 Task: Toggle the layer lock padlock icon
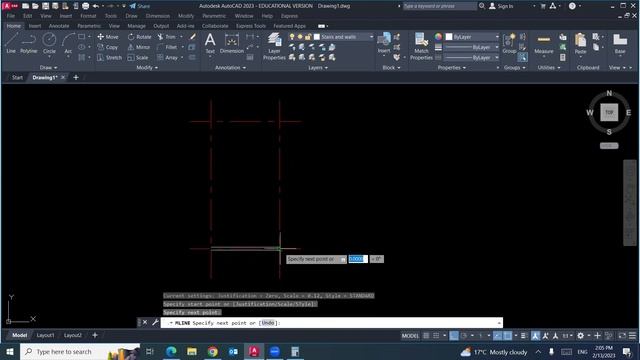tap(308, 37)
